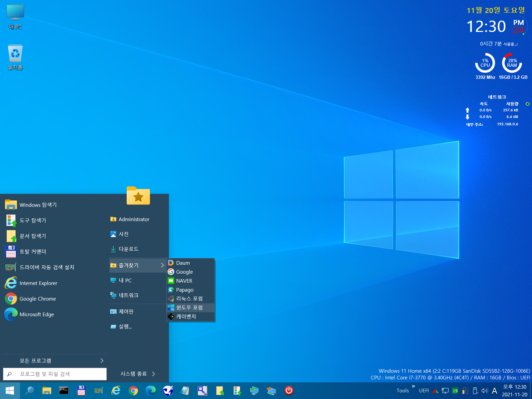Open 네트워크 in start menu
The width and height of the screenshot is (532, 399).
[x=137, y=295]
